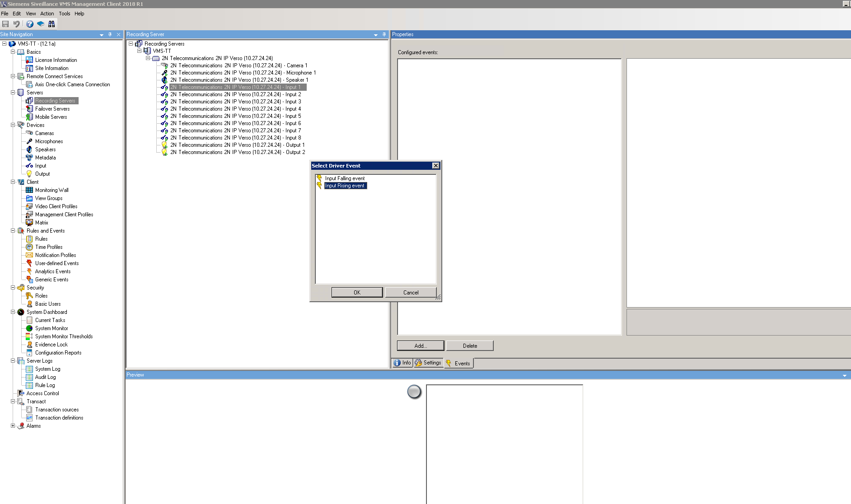This screenshot has width=851, height=504.
Task: Click the Speakers device icon
Action: pyautogui.click(x=29, y=149)
